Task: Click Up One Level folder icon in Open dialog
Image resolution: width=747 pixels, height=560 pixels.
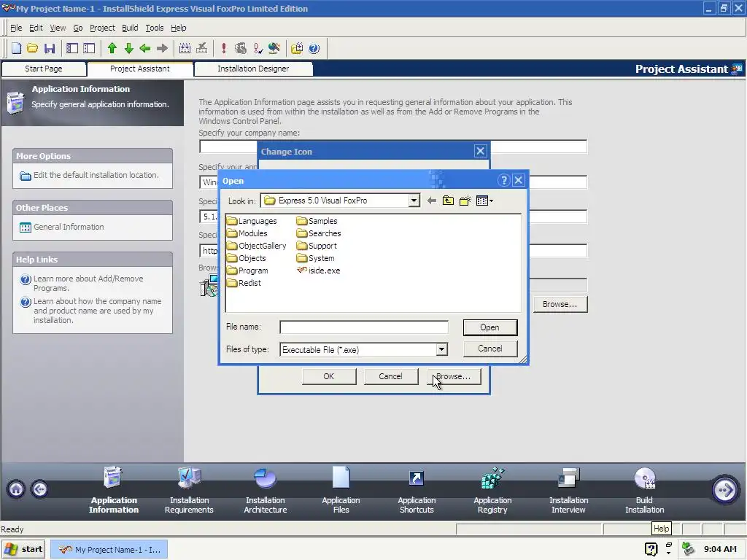Action: (448, 201)
